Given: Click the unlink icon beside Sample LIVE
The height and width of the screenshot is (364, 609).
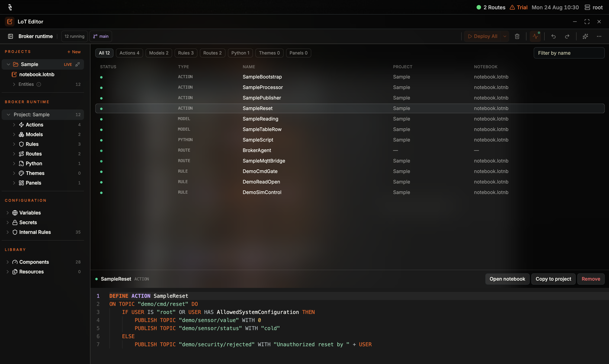Looking at the screenshot, I should [78, 64].
